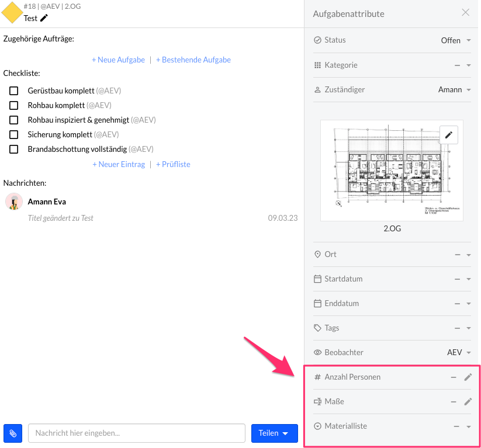
Task: Click the message input field
Action: pos(136,433)
